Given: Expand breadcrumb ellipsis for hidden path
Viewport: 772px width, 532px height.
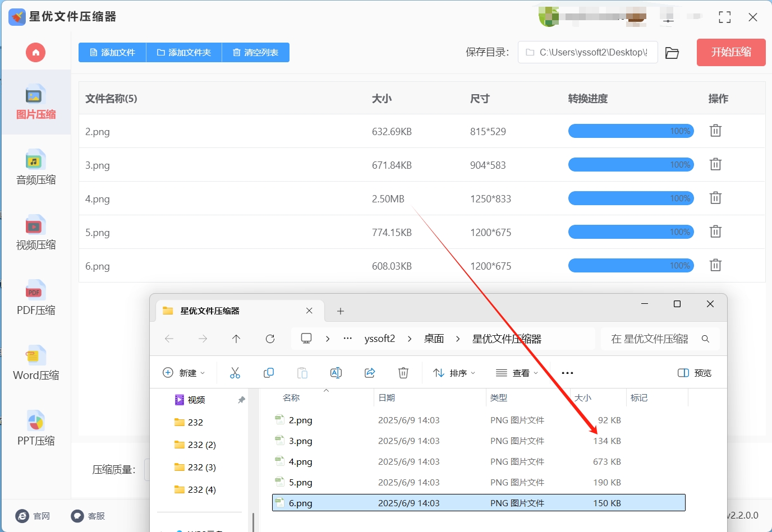Looking at the screenshot, I should [x=348, y=339].
